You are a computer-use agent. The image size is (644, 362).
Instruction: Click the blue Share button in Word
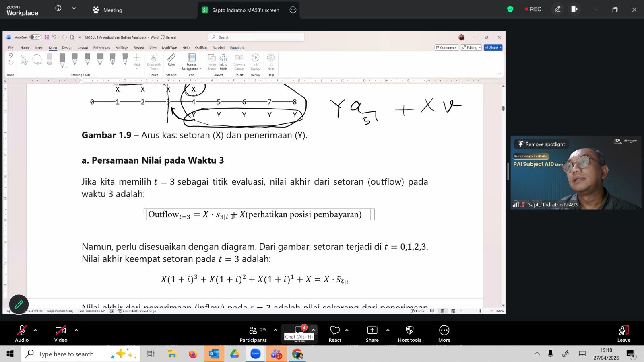[x=493, y=47]
